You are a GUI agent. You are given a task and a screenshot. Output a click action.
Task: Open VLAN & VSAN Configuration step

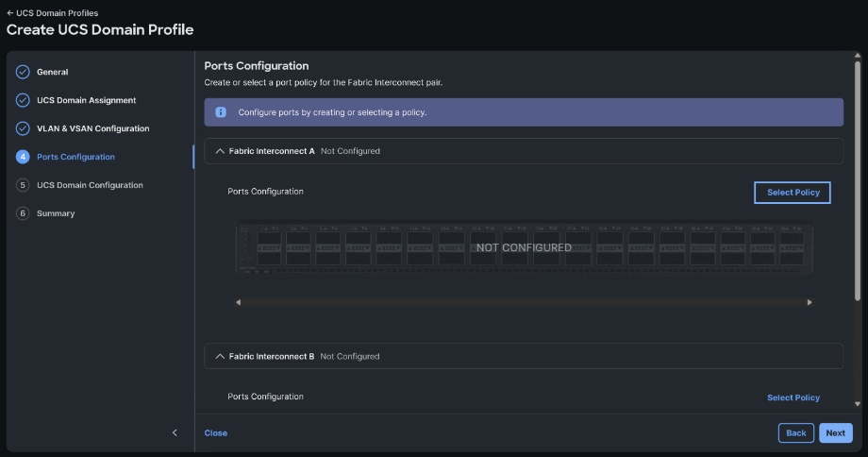coord(93,128)
